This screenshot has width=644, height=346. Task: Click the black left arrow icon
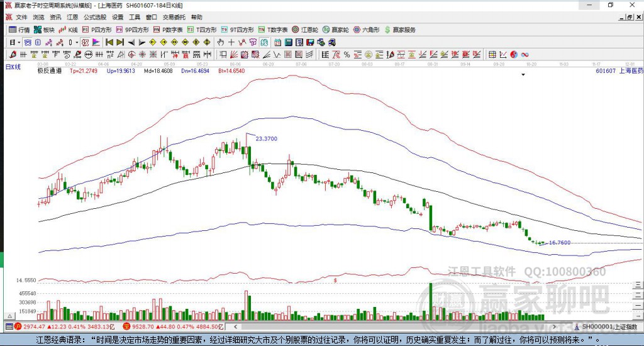131,42
